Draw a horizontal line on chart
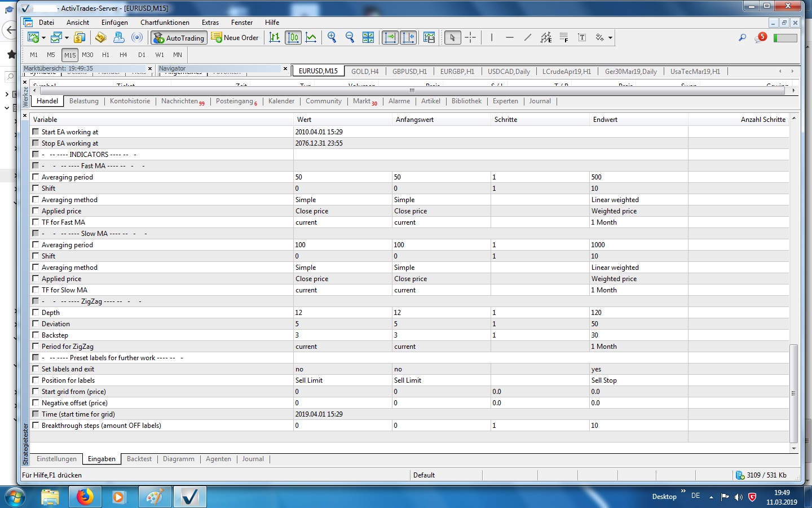 [x=510, y=38]
